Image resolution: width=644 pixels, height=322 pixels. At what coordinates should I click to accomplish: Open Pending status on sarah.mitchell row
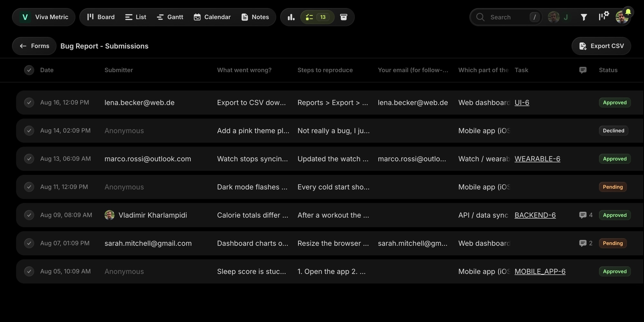[613, 243]
